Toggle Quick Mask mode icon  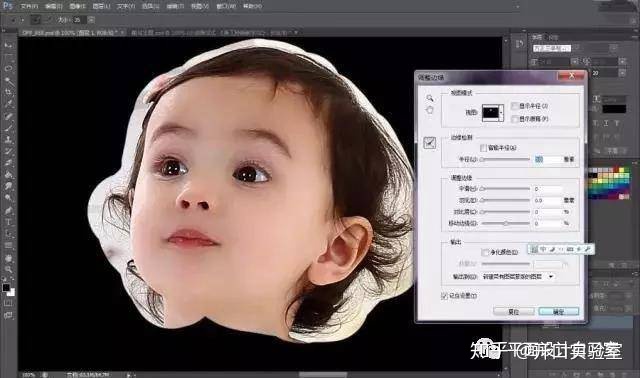point(8,303)
